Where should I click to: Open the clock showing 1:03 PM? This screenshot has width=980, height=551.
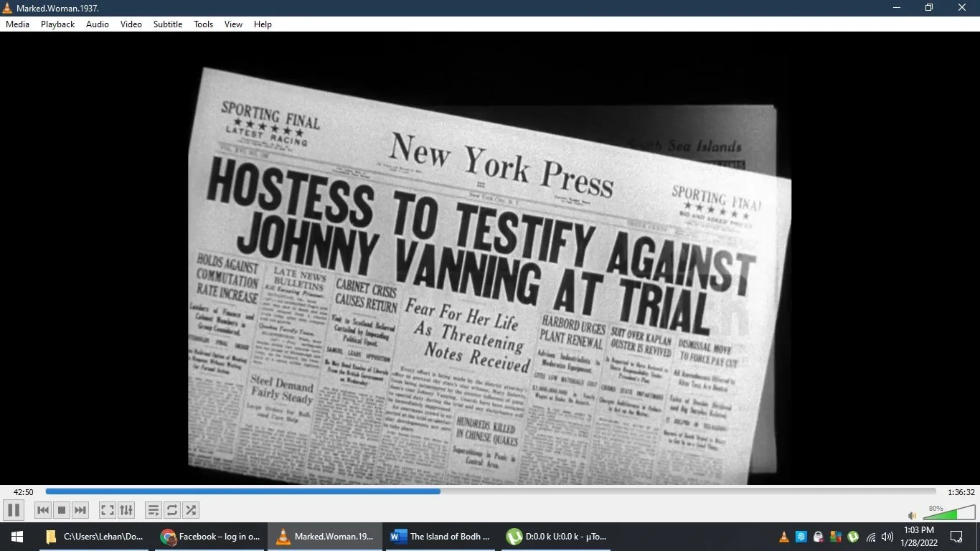(919, 537)
